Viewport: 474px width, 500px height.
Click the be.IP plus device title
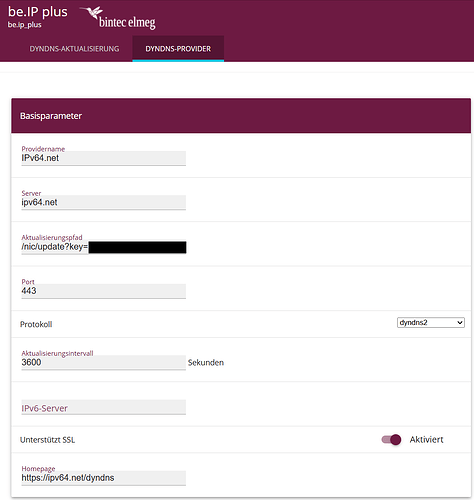pos(38,12)
